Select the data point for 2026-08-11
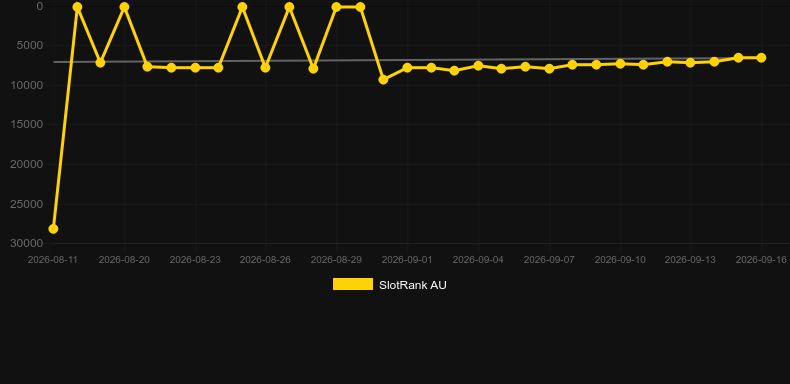 (53, 229)
